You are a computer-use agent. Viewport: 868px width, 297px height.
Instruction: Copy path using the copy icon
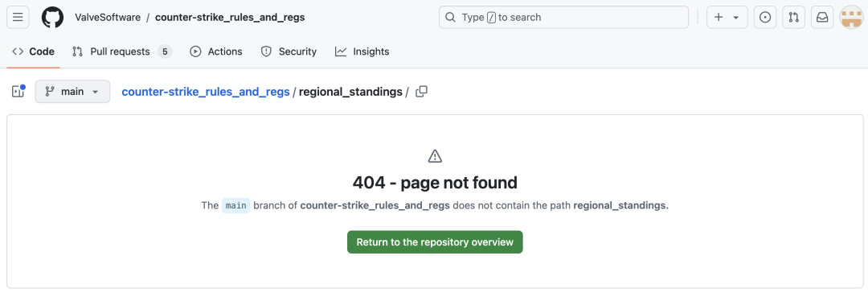[x=421, y=92]
